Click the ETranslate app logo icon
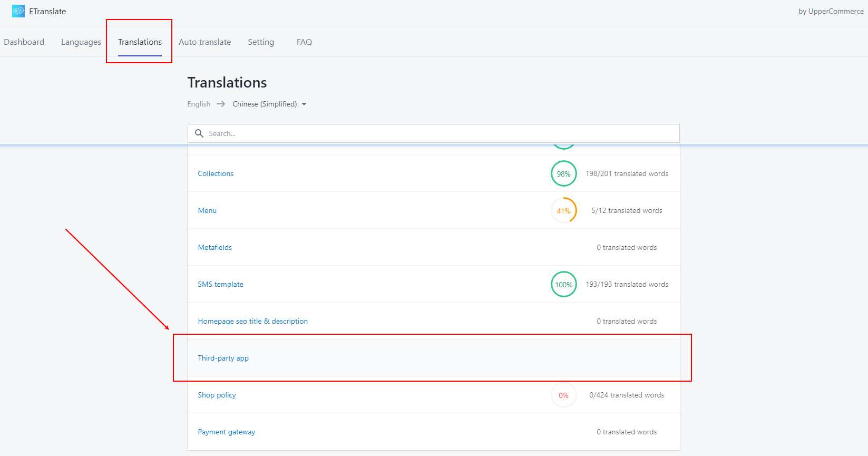This screenshot has width=868, height=456. click(x=18, y=11)
